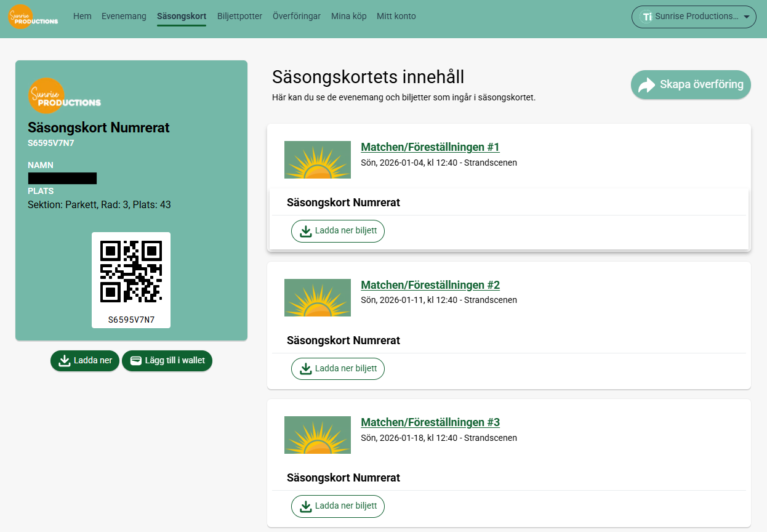767x532 pixels.
Task: Go to the Överföringar page
Action: (x=297, y=16)
